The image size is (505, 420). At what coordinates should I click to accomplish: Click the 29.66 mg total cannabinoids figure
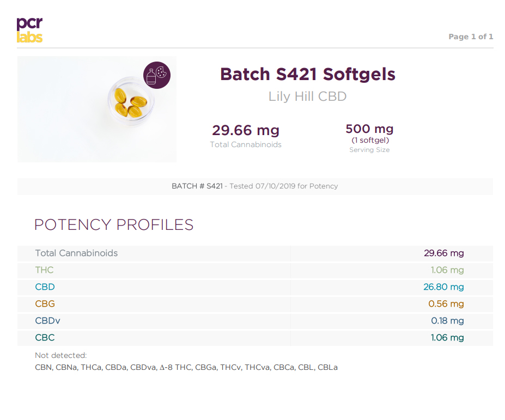click(246, 130)
